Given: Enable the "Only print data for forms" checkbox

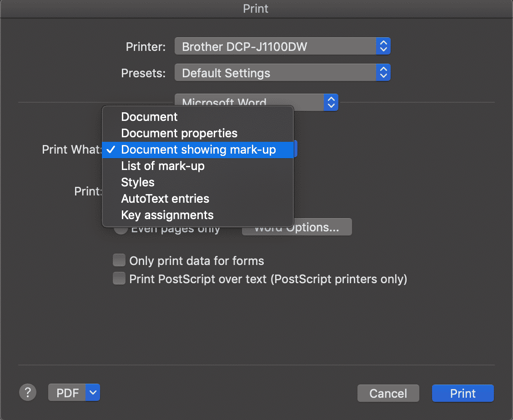Looking at the screenshot, I should [119, 260].
